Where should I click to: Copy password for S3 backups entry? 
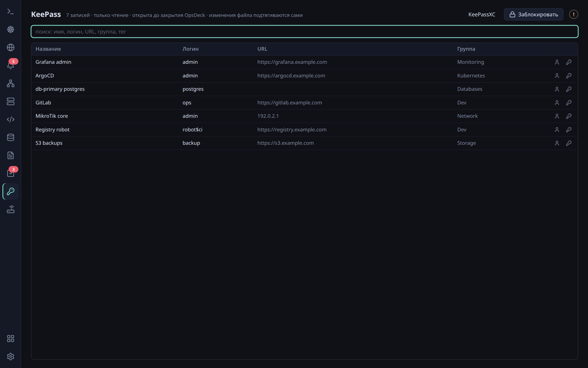pos(569,143)
